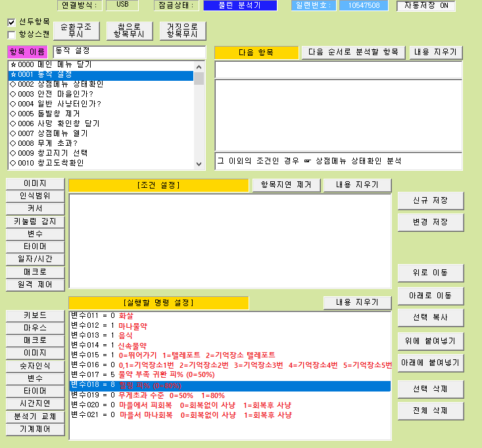The width and height of the screenshot is (482, 448).
Task: Open 인식범위 condition option
Action: 36,196
